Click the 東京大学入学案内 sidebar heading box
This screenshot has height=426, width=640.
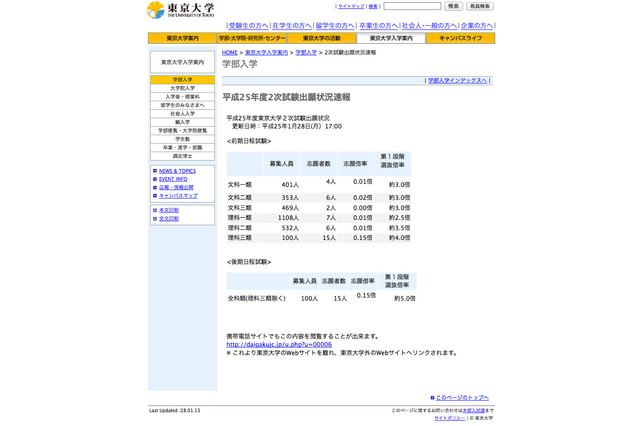click(182, 62)
